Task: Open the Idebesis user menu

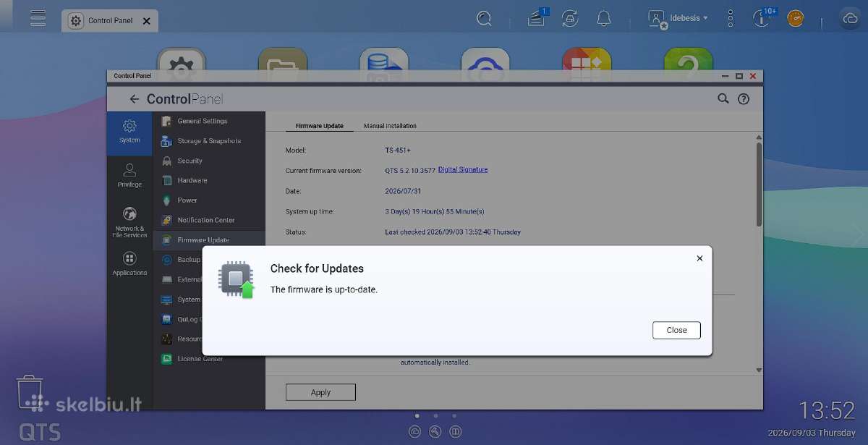Action: pyautogui.click(x=678, y=18)
